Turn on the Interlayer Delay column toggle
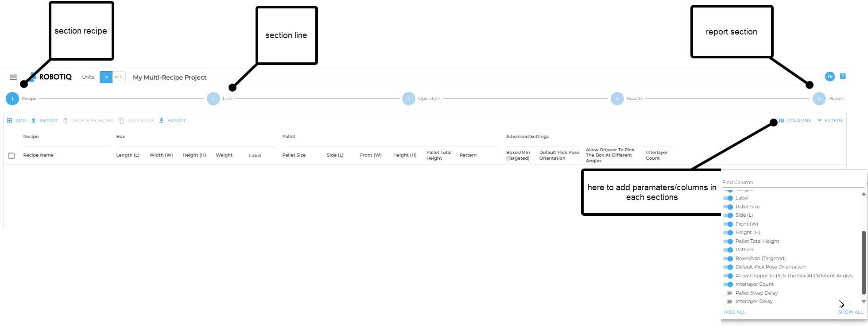The image size is (868, 326). click(x=728, y=302)
